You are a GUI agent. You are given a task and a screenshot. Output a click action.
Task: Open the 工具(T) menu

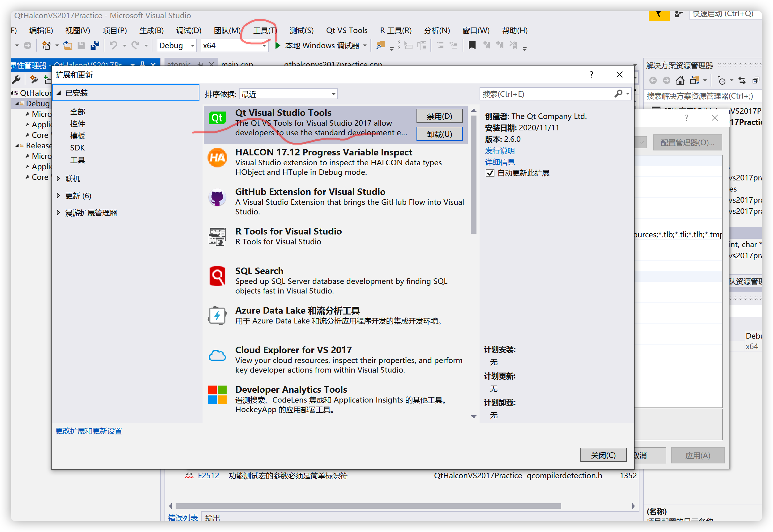pyautogui.click(x=265, y=31)
